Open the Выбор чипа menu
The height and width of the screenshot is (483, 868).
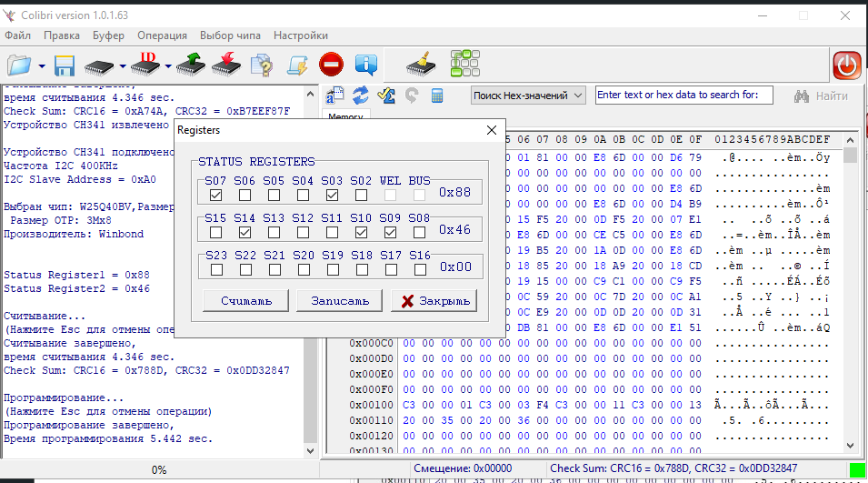[x=230, y=35]
